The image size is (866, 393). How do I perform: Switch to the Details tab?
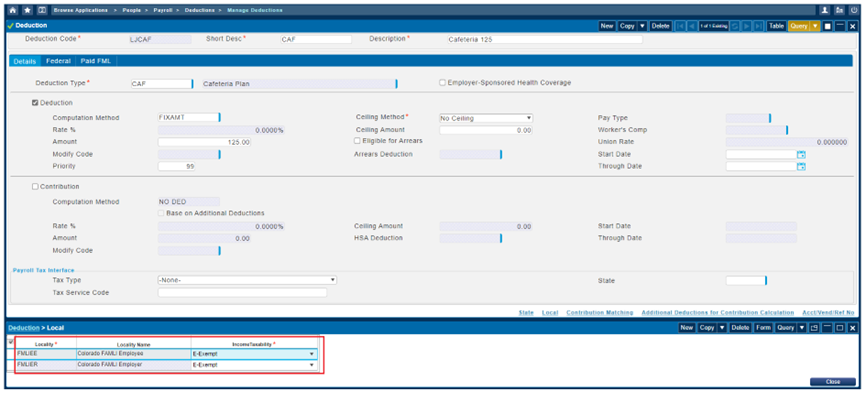[25, 61]
